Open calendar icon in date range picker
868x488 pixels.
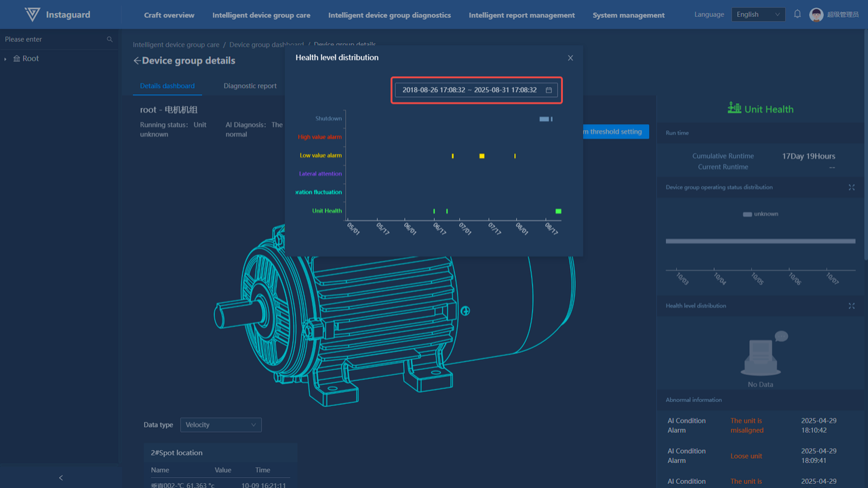[x=549, y=90]
